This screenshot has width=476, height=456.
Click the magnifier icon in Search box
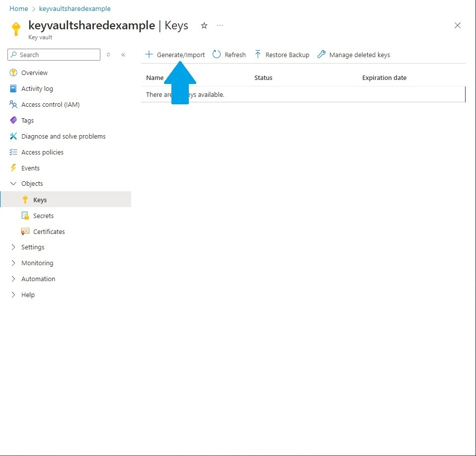point(13,55)
